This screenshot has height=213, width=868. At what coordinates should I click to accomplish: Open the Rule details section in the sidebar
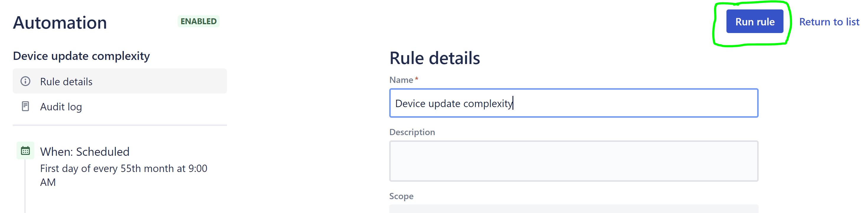(x=66, y=81)
